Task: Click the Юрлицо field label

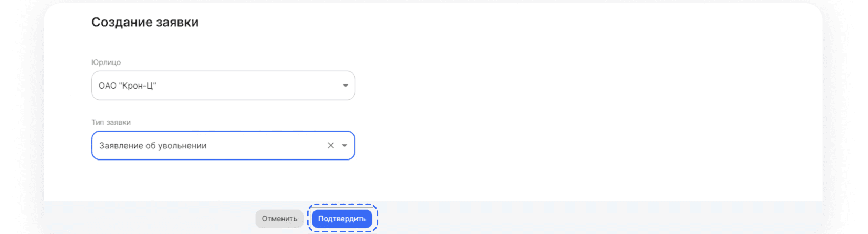Action: 106,62
